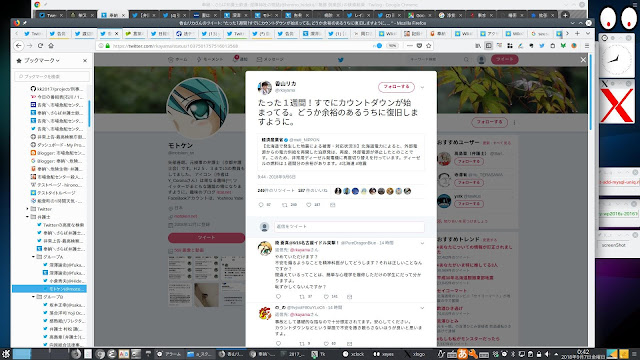Click the pink ツイート button on profile
Image resolution: width=640 pixels, height=360 pixels.
pos(207,238)
